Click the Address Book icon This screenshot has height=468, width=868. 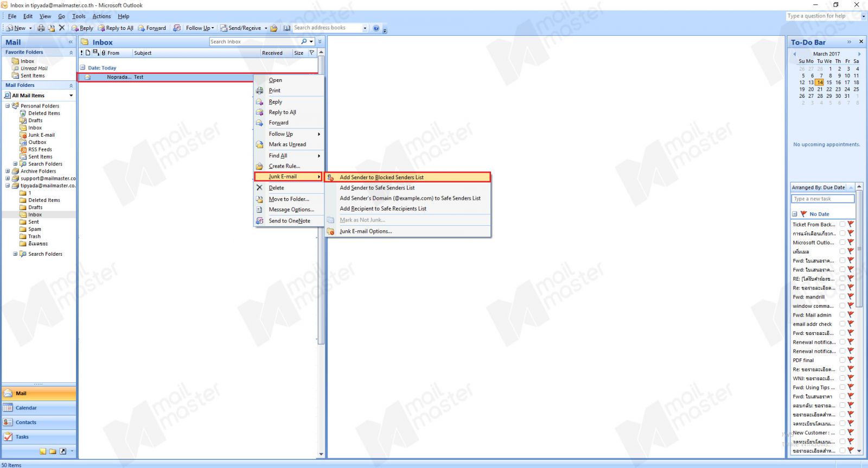pos(286,28)
